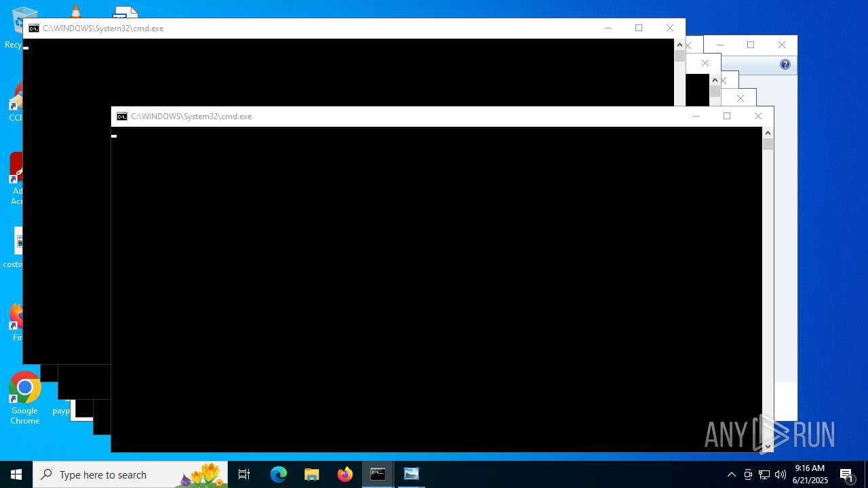This screenshot has width=868, height=488.
Task: Click the network status tray icon
Action: click(764, 474)
